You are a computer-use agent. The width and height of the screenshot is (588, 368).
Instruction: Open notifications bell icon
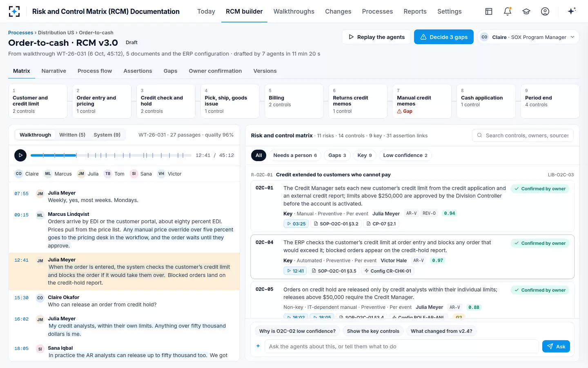click(x=508, y=11)
